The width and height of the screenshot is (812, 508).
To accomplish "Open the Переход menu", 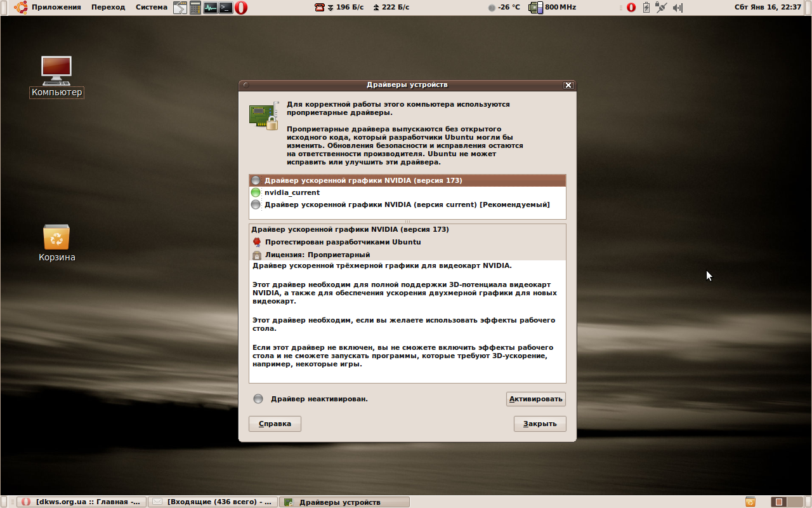I will tap(108, 8).
